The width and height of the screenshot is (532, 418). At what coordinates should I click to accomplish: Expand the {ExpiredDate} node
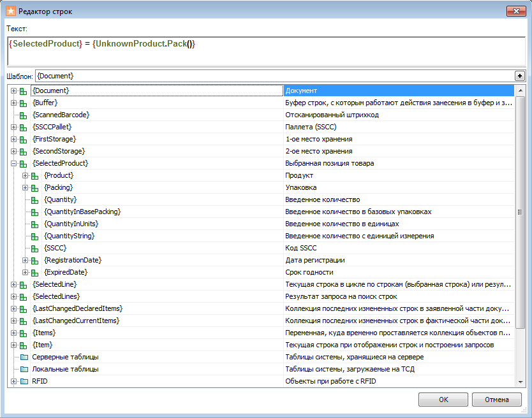point(25,272)
